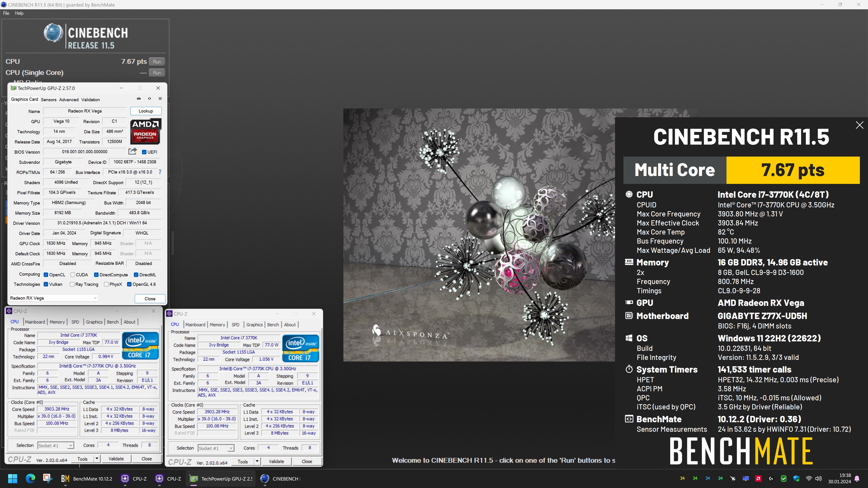Click Close button in GPU-Z

[150, 298]
